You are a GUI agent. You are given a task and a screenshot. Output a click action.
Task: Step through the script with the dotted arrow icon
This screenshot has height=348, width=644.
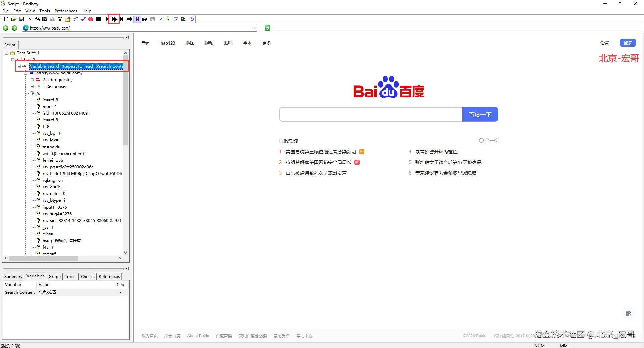[129, 19]
